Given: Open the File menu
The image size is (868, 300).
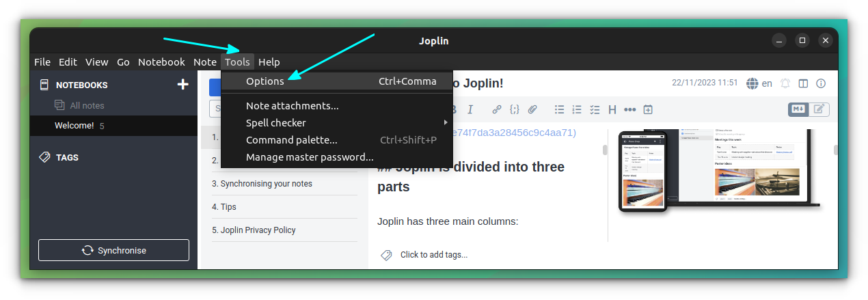Looking at the screenshot, I should tap(42, 62).
